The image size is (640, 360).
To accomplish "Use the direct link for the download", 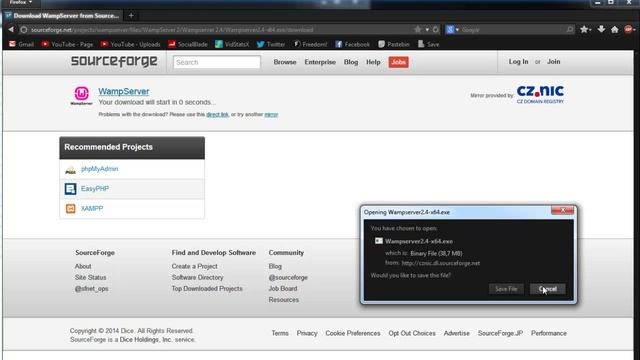I will [217, 114].
